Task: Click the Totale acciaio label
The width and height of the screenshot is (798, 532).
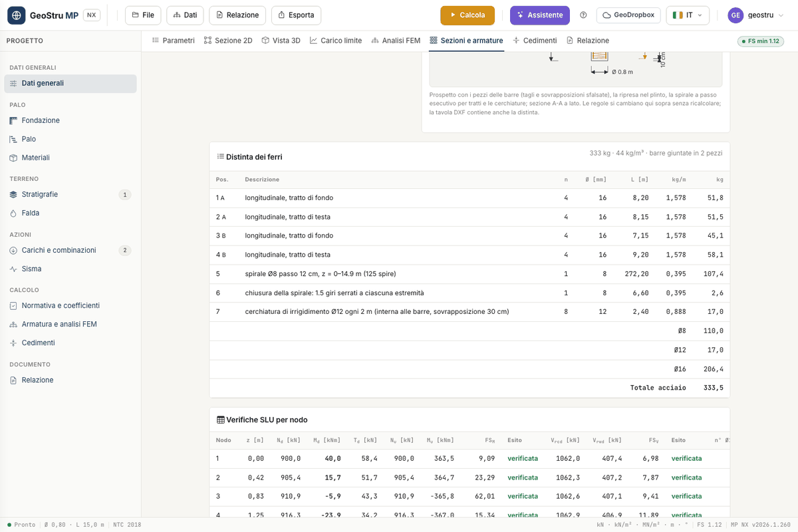Action: pyautogui.click(x=658, y=388)
